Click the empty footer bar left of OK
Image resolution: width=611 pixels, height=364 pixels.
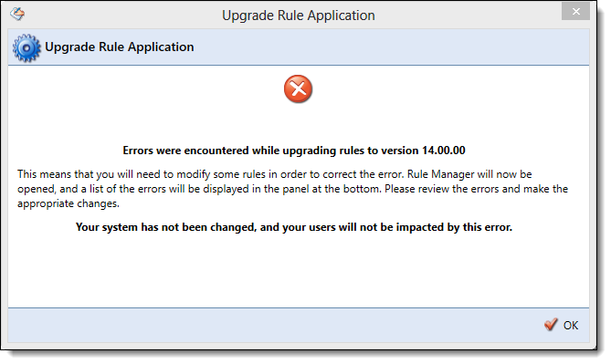click(273, 326)
